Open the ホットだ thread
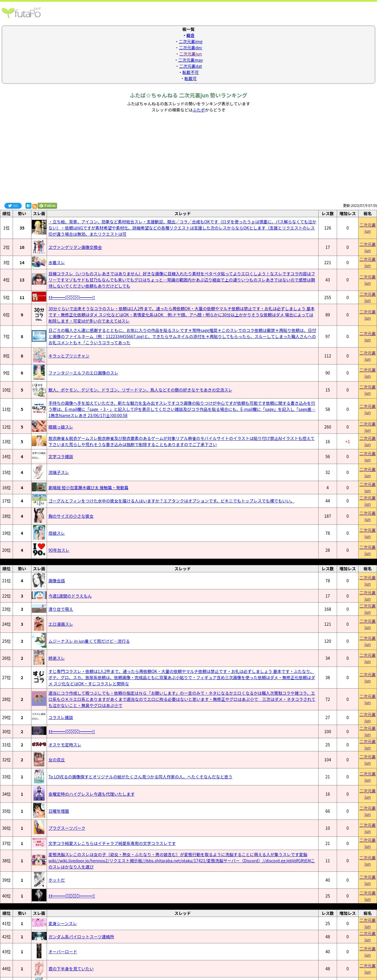The image size is (377, 980). pos(57,880)
